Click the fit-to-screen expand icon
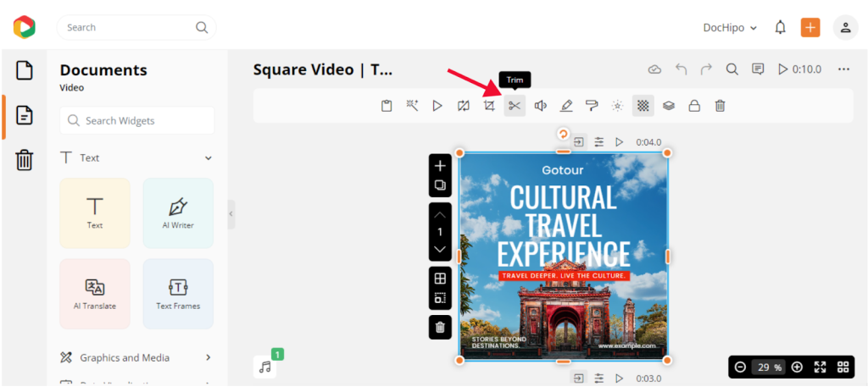The width and height of the screenshot is (868, 392). tap(820, 367)
